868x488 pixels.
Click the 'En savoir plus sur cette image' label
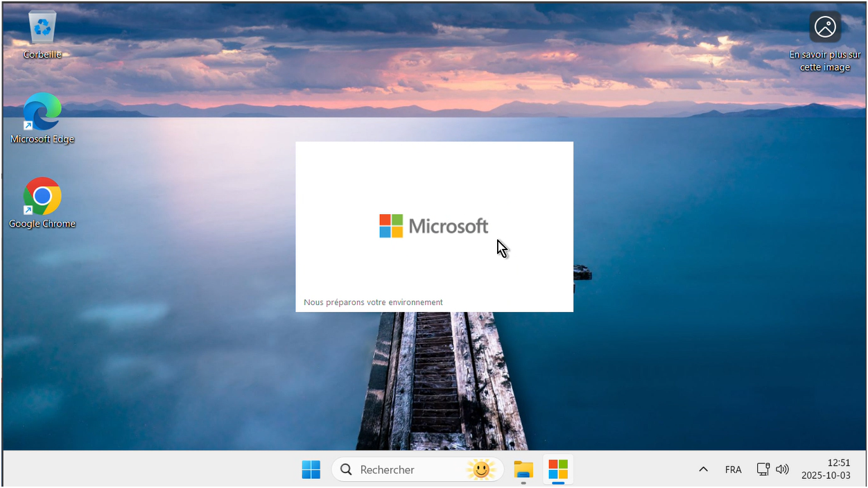tap(824, 61)
